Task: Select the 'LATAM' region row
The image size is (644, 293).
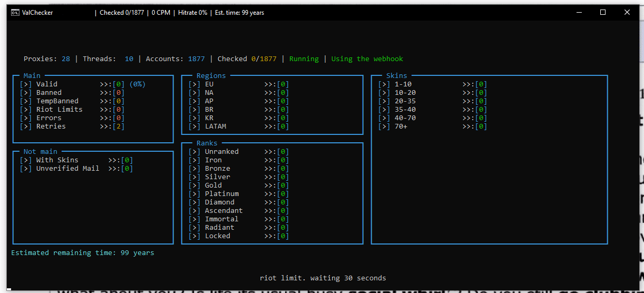Action: coord(239,126)
